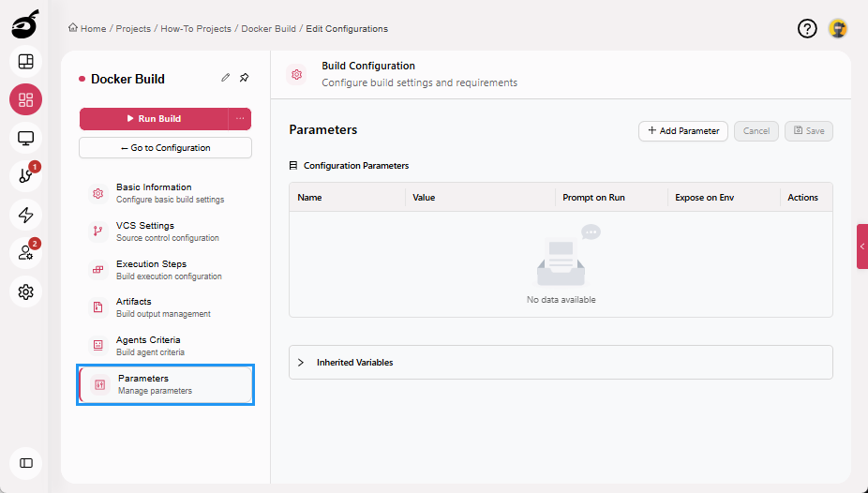This screenshot has width=868, height=493.
Task: Click the Agents Criteria icon
Action: 98,345
